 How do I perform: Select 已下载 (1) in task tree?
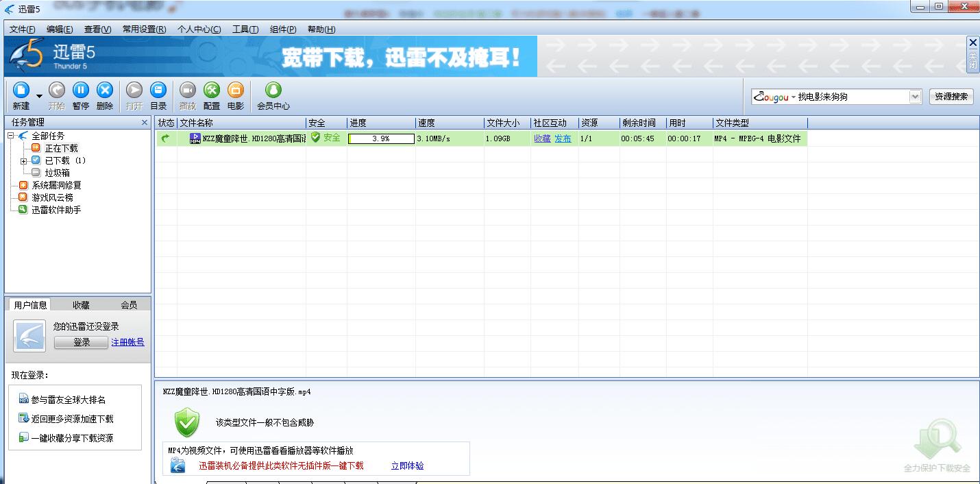point(65,160)
